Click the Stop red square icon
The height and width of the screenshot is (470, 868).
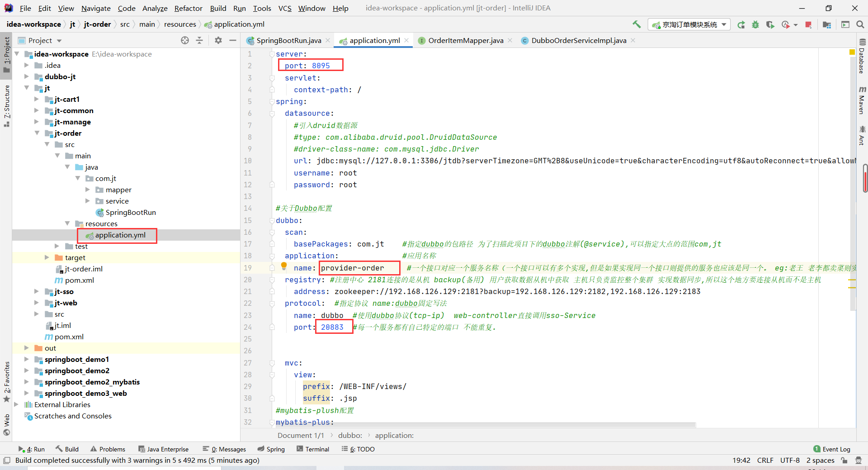[808, 25]
